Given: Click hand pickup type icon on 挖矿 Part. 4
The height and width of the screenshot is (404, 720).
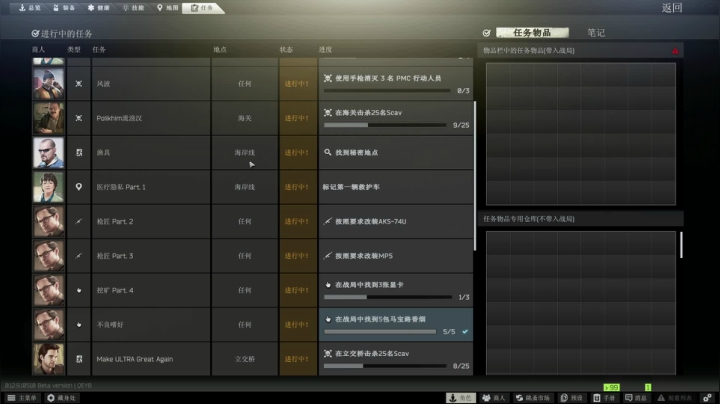Looking at the screenshot, I should click(79, 290).
